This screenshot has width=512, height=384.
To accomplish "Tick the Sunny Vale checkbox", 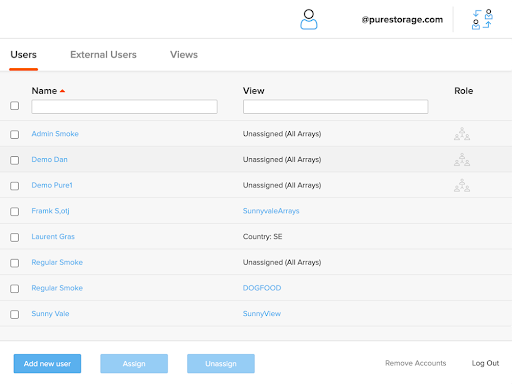I will pyautogui.click(x=14, y=314).
